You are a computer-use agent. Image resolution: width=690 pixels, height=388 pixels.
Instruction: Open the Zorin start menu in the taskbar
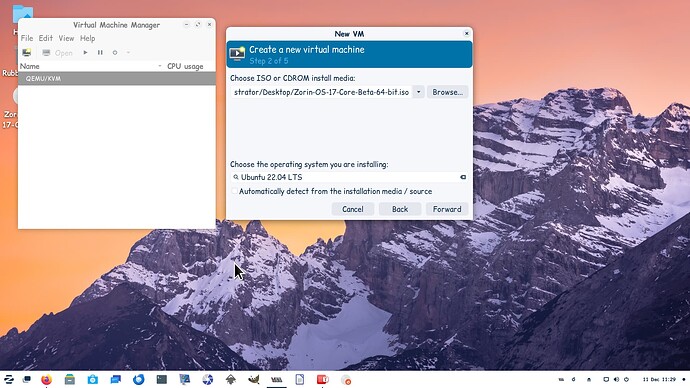tap(9, 379)
